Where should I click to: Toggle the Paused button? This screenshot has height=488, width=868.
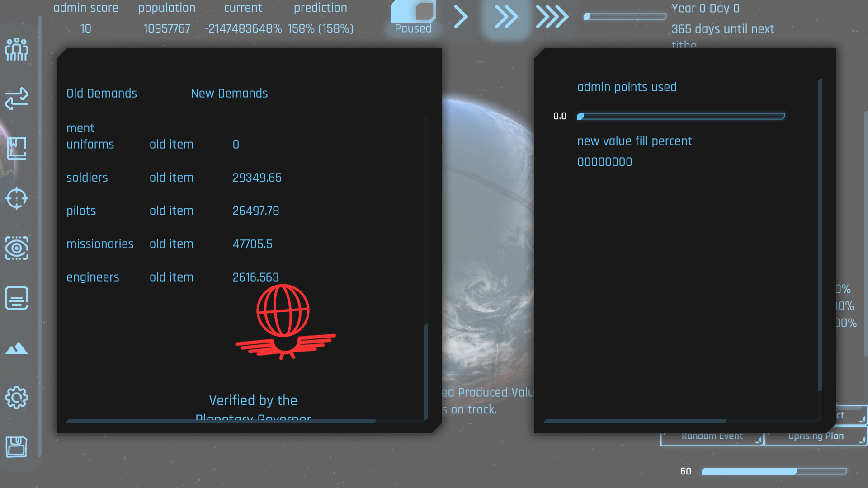(413, 18)
